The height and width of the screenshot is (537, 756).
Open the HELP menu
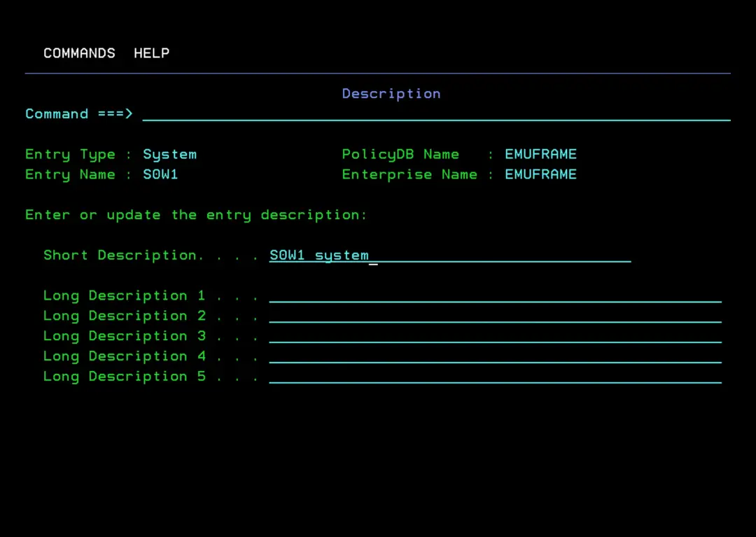point(151,53)
